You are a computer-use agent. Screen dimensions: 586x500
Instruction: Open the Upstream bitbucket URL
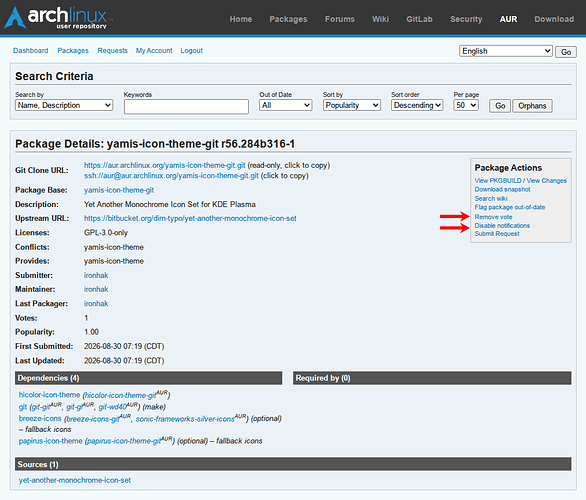tap(190, 218)
